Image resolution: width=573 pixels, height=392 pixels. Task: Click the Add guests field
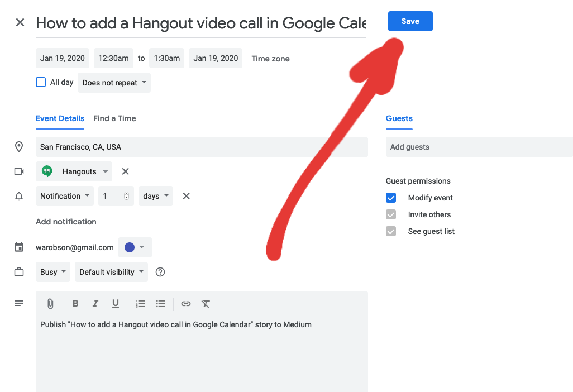click(479, 147)
